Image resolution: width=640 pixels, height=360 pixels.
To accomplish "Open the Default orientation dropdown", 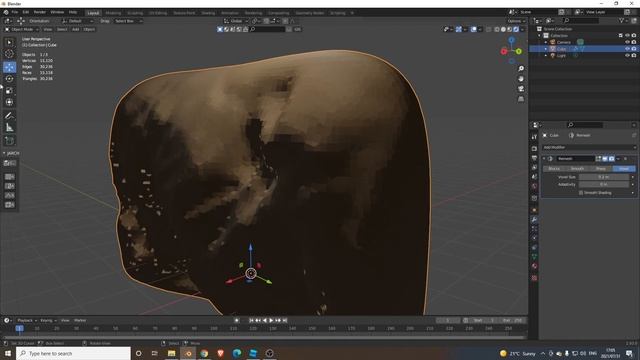I will point(78,21).
